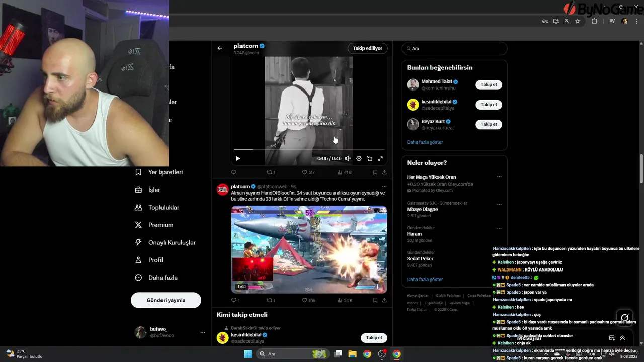Open İşler in the sidebar

[148, 190]
